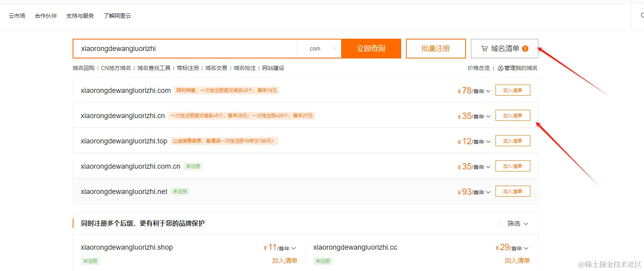Viewport: 644px width, 271px height.
Task: Open 商标注册 link
Action: [188, 68]
